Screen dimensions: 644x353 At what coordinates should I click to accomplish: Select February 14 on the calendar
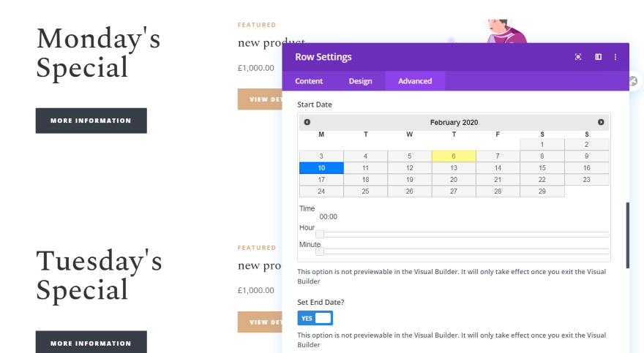click(x=498, y=168)
